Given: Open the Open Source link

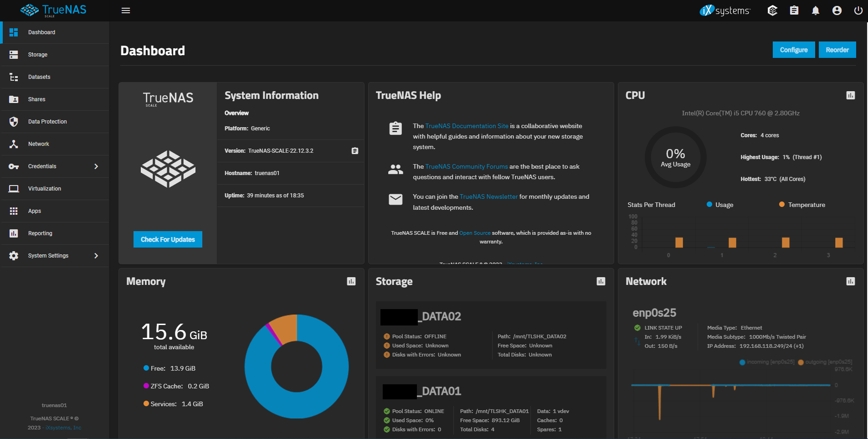Looking at the screenshot, I should 475,233.
